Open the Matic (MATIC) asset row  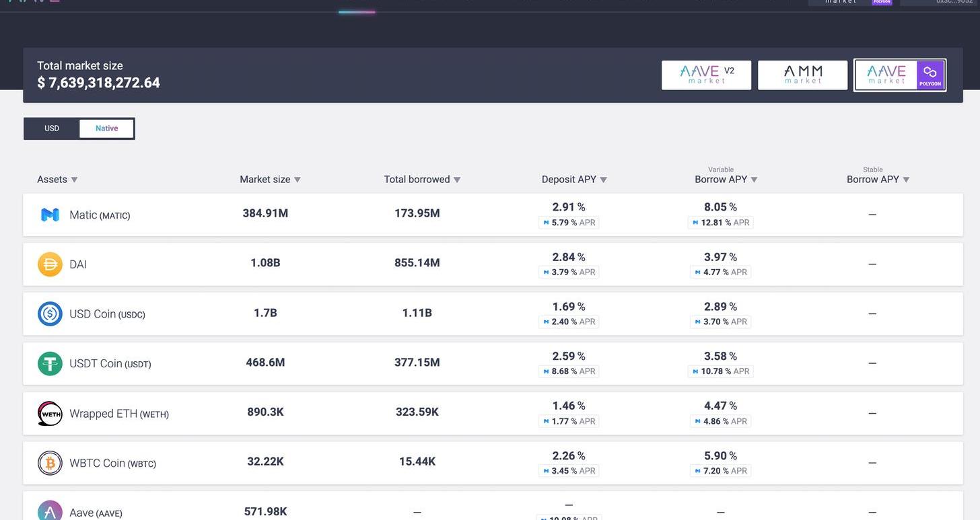point(100,215)
